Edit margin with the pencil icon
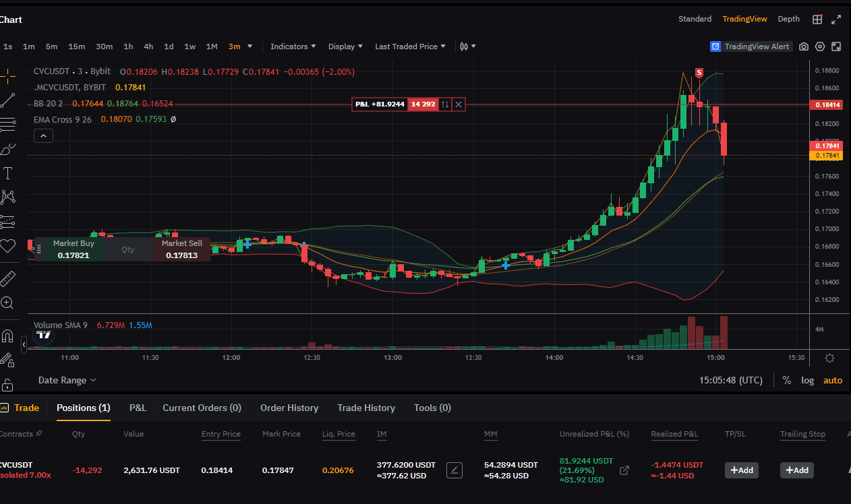 (x=454, y=470)
